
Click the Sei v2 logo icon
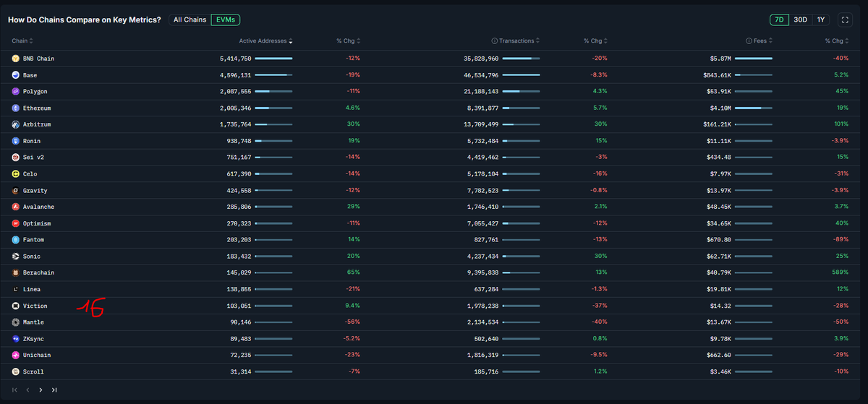(x=15, y=158)
